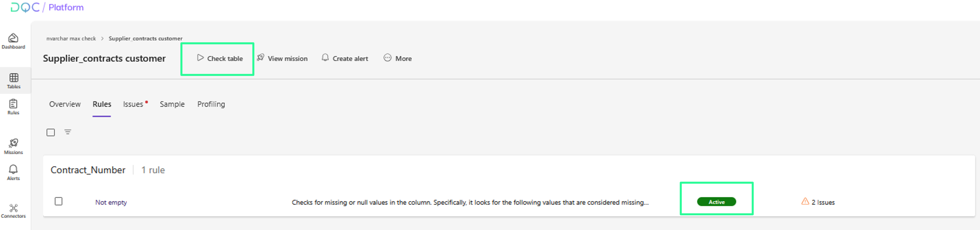Click the Check table button
Screen dimensions: 980x230
[x=220, y=59]
